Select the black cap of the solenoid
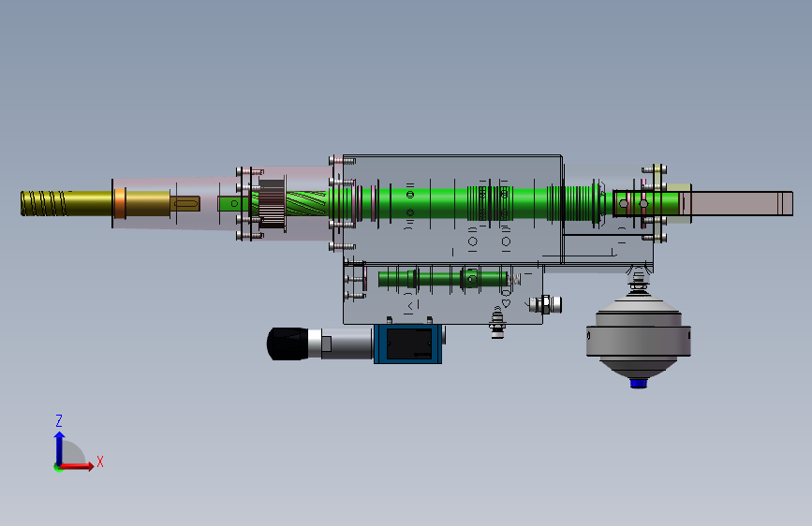The image size is (812, 526). (x=287, y=343)
